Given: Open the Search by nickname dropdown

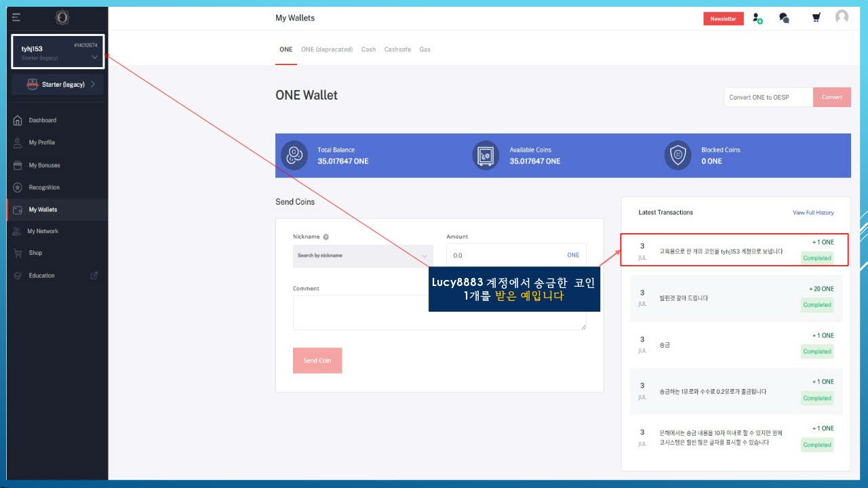Looking at the screenshot, I should click(x=363, y=256).
